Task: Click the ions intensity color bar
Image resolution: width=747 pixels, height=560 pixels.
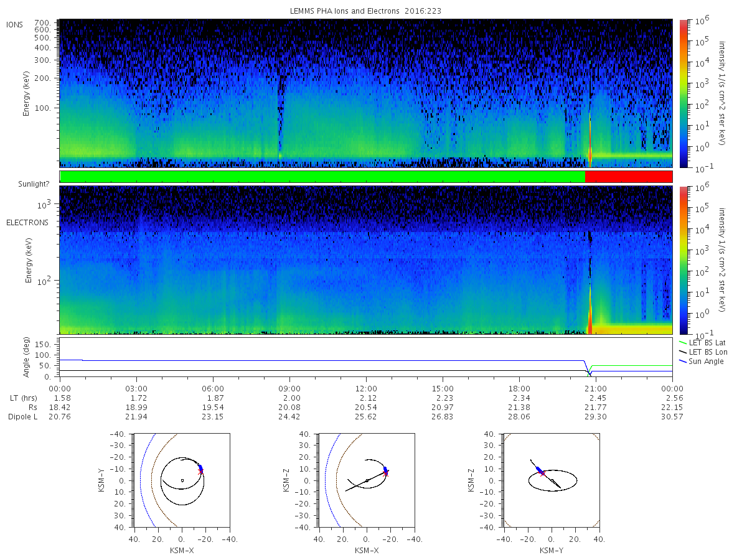Action: (x=683, y=93)
